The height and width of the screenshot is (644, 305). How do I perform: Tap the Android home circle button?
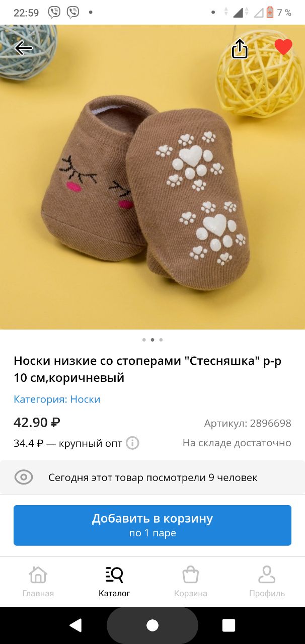tap(152, 625)
